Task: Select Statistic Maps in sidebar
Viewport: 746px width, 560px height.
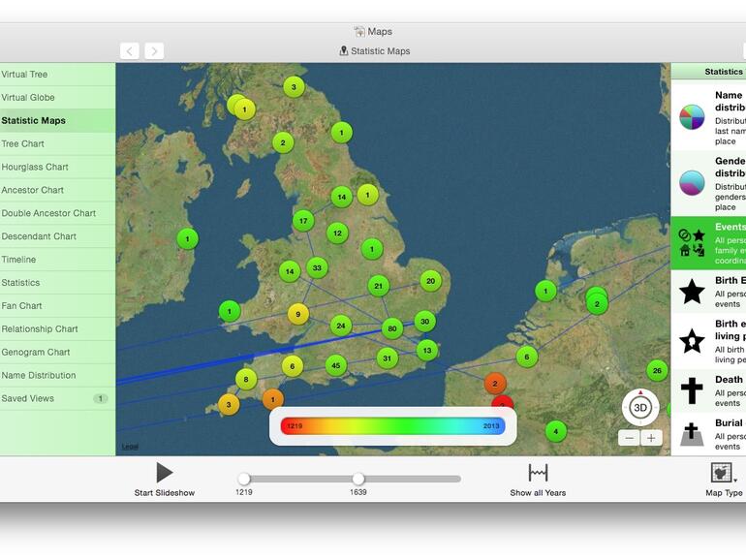Action: (x=57, y=121)
